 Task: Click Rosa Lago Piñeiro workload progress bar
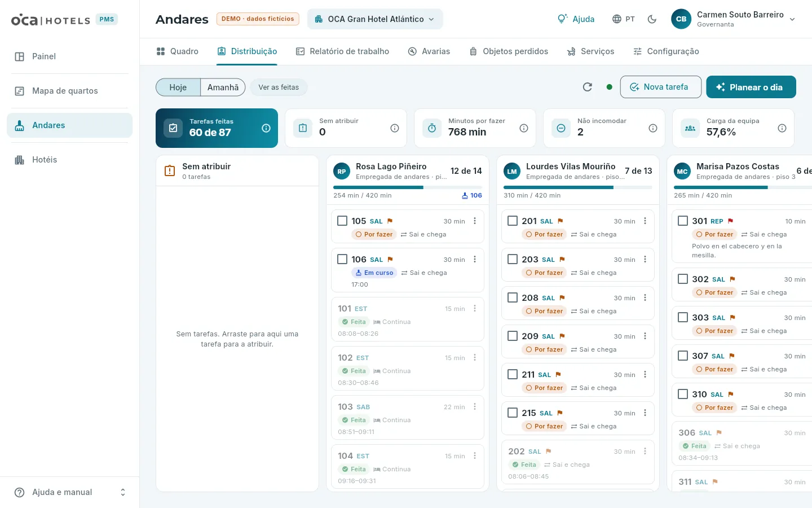point(408,187)
